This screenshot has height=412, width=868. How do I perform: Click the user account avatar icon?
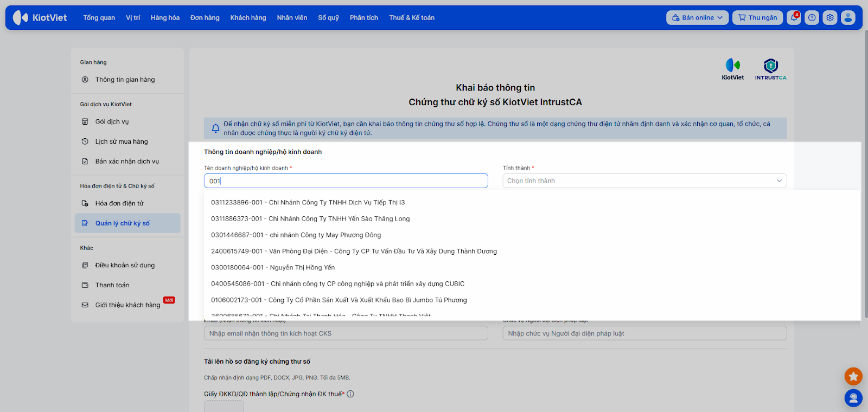(x=848, y=18)
